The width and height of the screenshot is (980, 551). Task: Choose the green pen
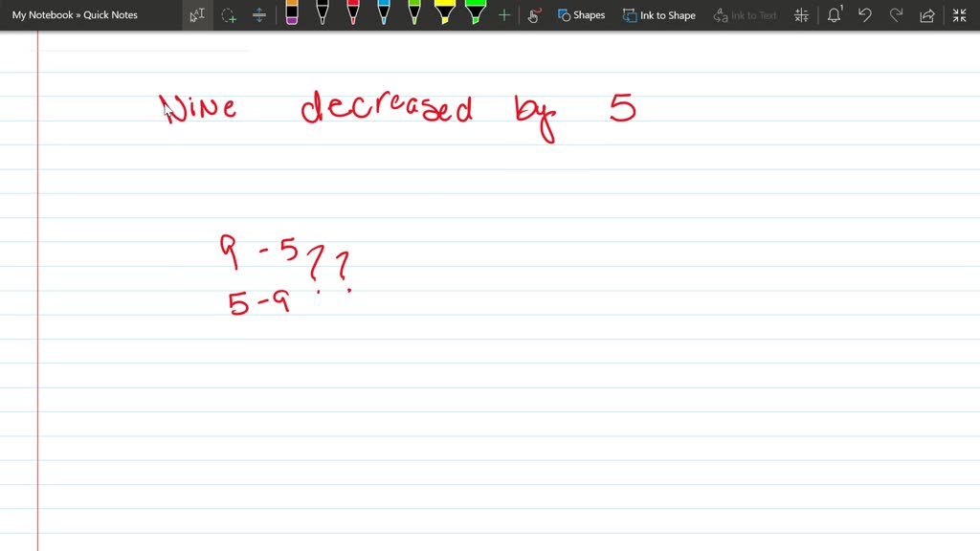[x=414, y=14]
